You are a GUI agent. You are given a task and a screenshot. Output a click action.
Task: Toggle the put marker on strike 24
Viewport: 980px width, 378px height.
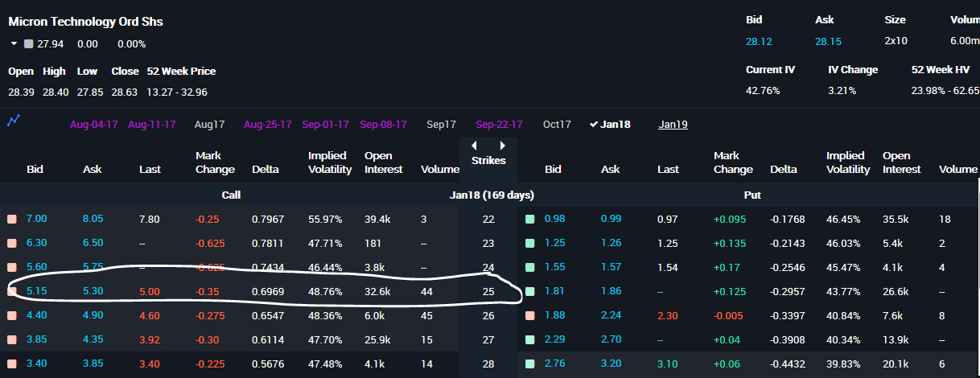tap(529, 267)
